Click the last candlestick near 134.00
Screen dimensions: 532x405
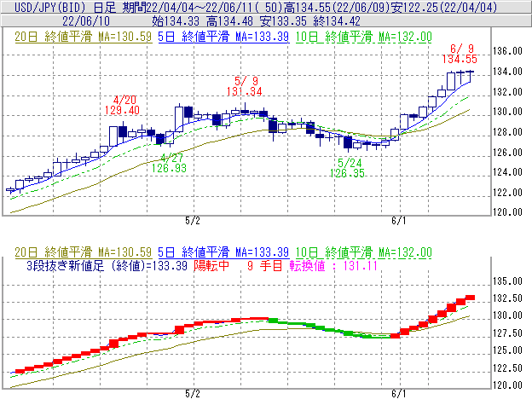pyautogui.click(x=470, y=76)
